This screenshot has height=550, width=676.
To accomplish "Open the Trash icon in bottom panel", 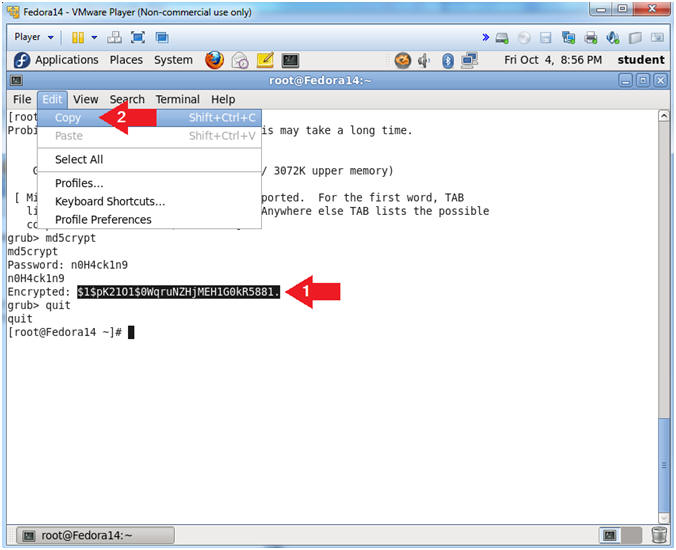I will pos(658,535).
